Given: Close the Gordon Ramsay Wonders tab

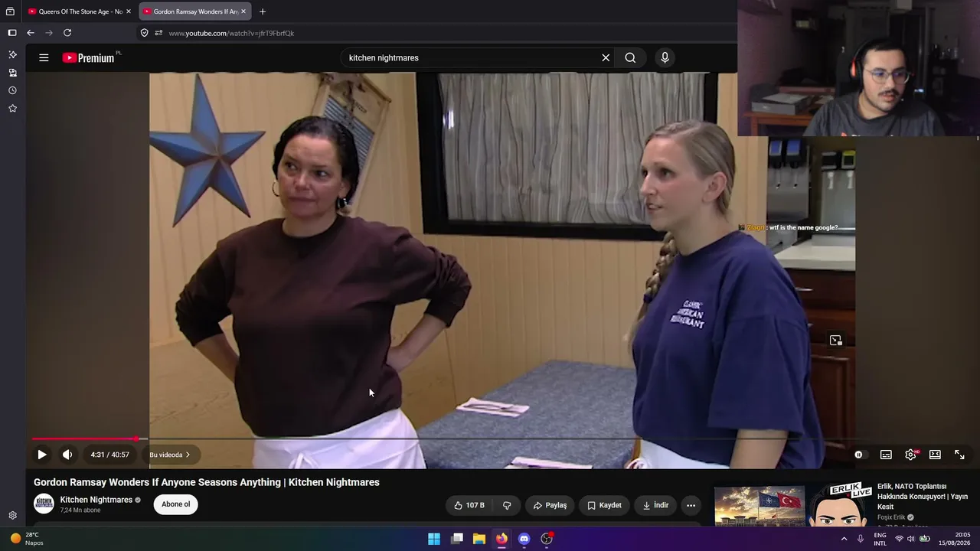Looking at the screenshot, I should click(x=243, y=11).
